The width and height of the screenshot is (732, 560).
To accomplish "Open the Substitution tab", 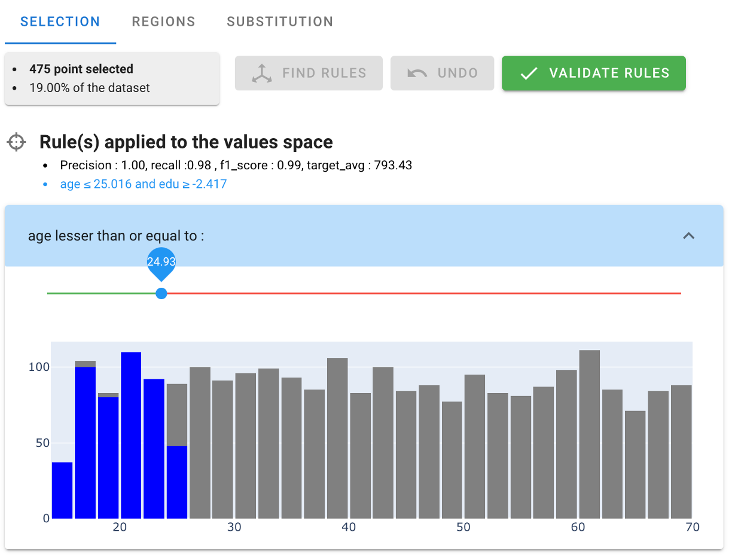I will [x=280, y=22].
